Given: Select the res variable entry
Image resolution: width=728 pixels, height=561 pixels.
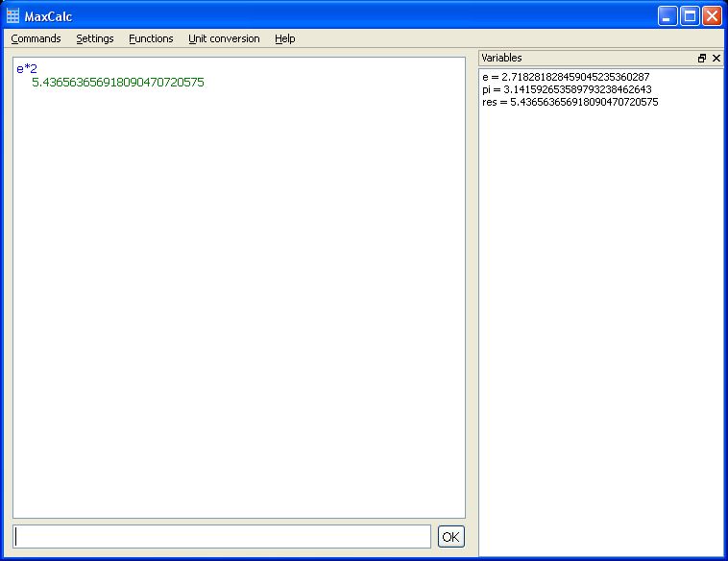Looking at the screenshot, I should click(570, 102).
